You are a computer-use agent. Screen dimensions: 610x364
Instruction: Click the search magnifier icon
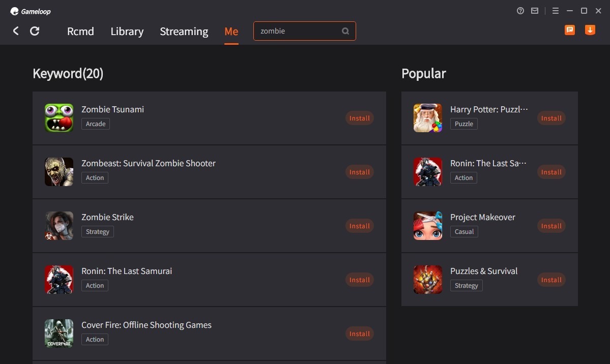coord(345,31)
